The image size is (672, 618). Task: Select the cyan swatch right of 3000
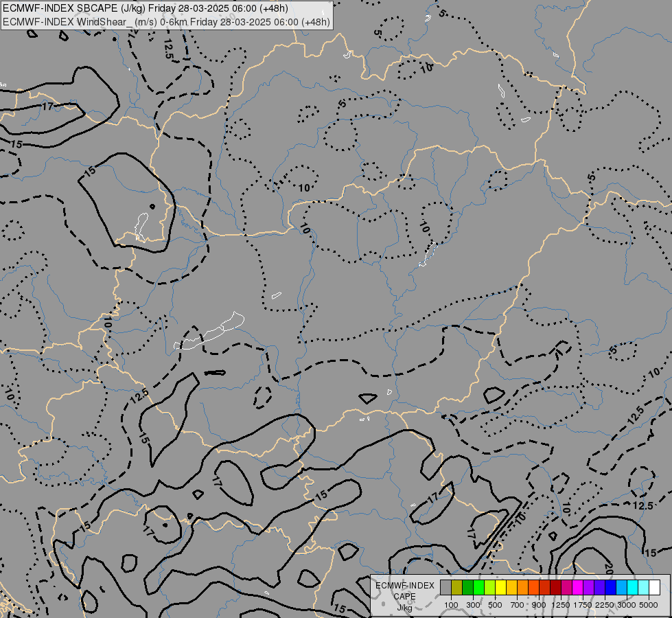(633, 588)
